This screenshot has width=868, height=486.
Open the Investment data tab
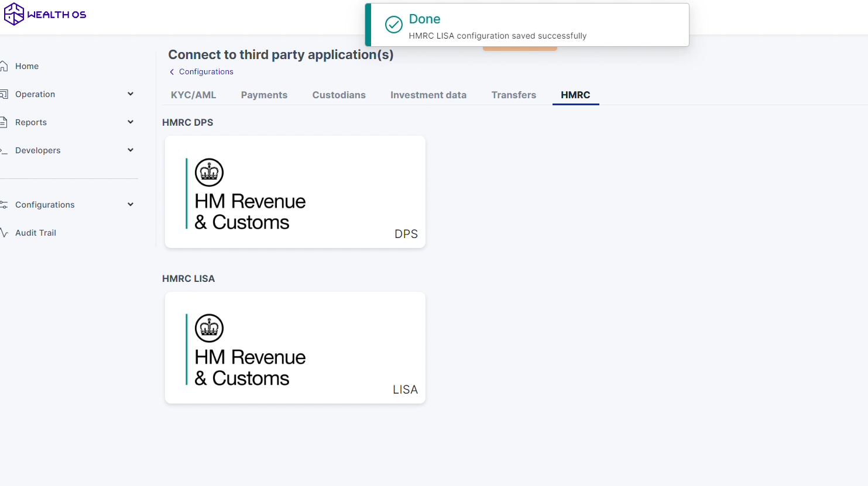coord(428,95)
